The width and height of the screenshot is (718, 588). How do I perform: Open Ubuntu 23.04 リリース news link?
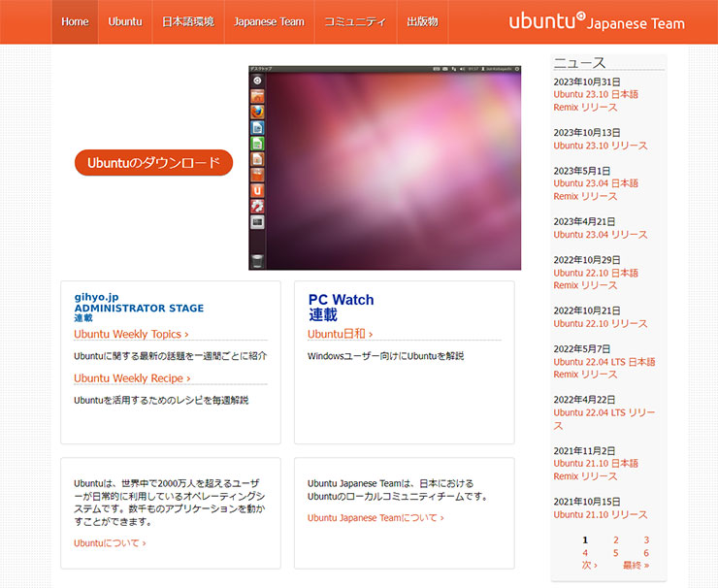tap(601, 235)
